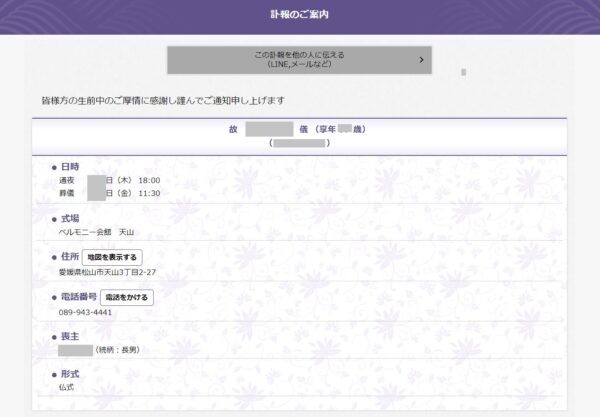The image size is (600, 417).
Task: Click the bullet icon beside 日時
Action: (x=54, y=166)
